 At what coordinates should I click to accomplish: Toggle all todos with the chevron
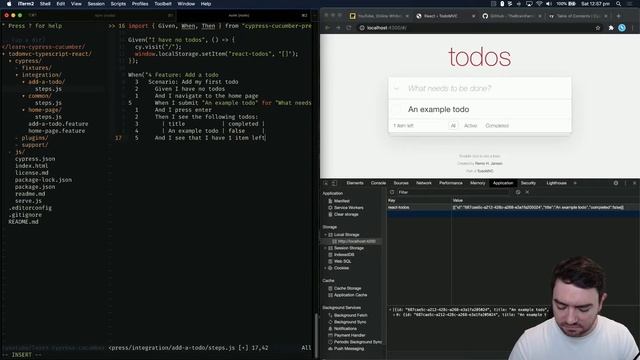(396, 88)
